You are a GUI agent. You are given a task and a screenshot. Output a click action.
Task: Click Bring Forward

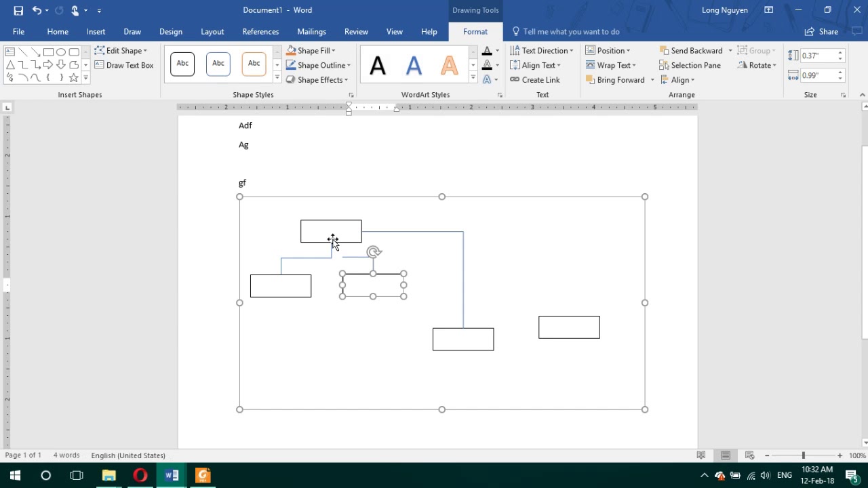coord(614,80)
